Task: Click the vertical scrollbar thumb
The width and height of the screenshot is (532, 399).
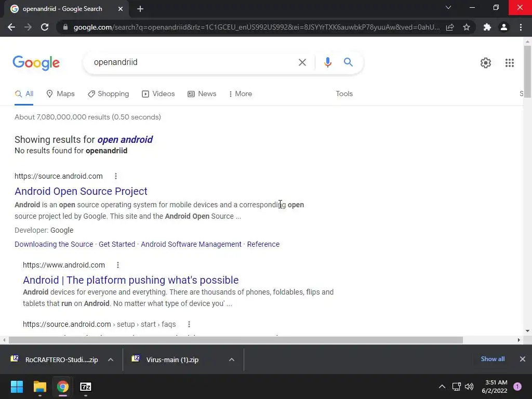Action: (527, 71)
